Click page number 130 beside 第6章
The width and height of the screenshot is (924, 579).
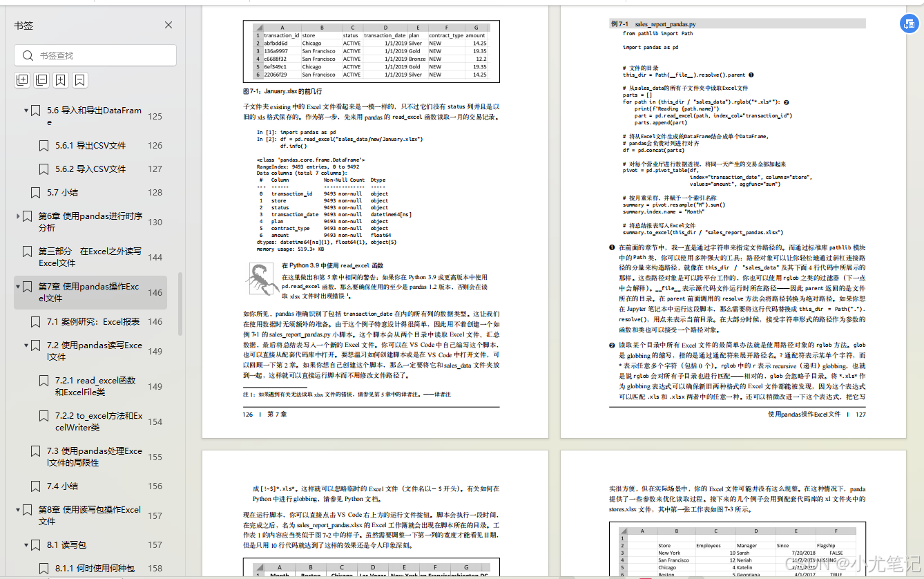click(x=155, y=222)
